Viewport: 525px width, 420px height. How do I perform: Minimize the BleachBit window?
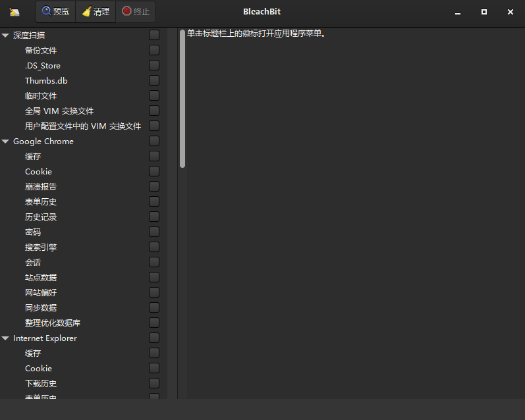click(458, 12)
